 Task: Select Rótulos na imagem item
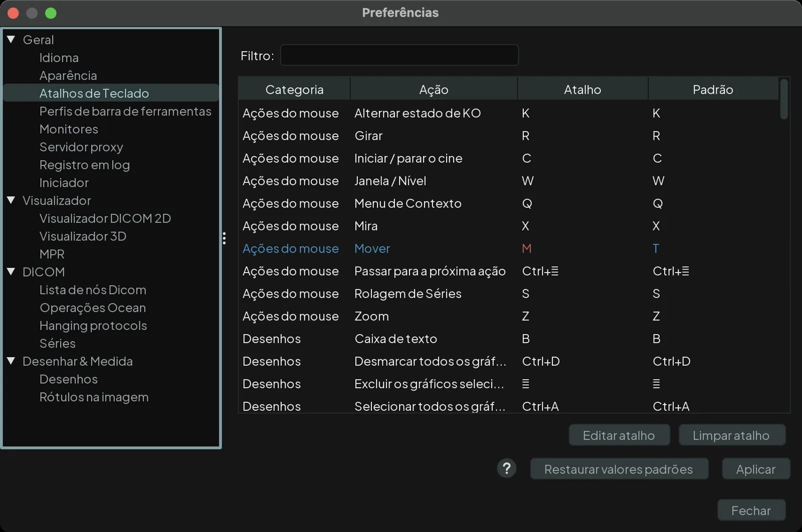point(94,397)
